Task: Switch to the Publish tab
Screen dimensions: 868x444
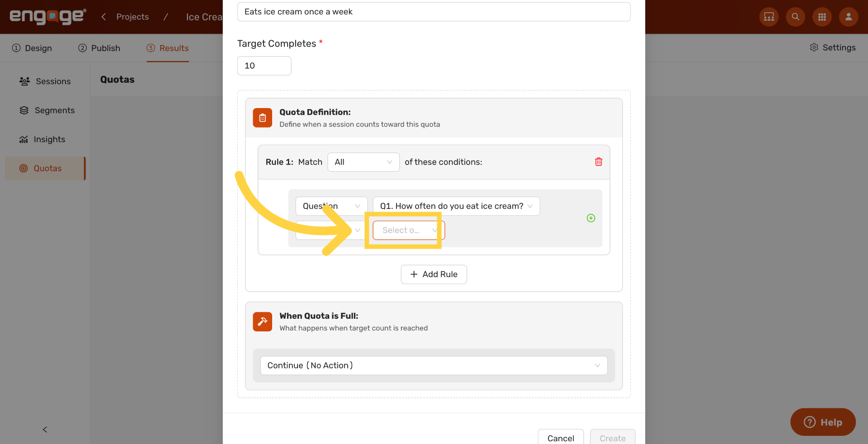Action: [x=99, y=48]
